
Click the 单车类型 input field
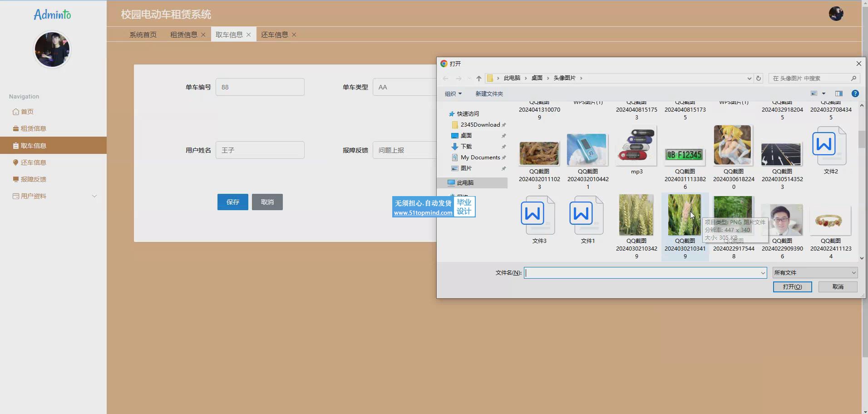404,87
